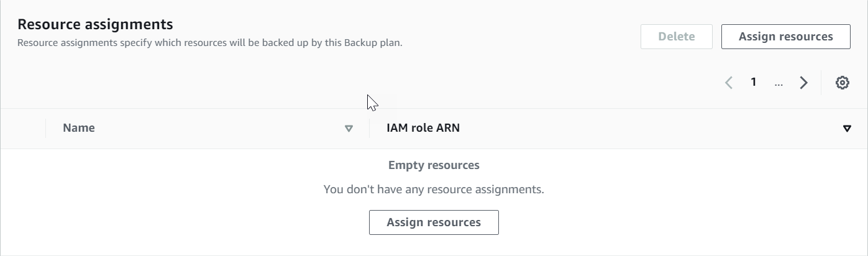Image resolution: width=868 pixels, height=256 pixels.
Task: Sort by IAM role ARN using its triangle icon
Action: click(846, 129)
